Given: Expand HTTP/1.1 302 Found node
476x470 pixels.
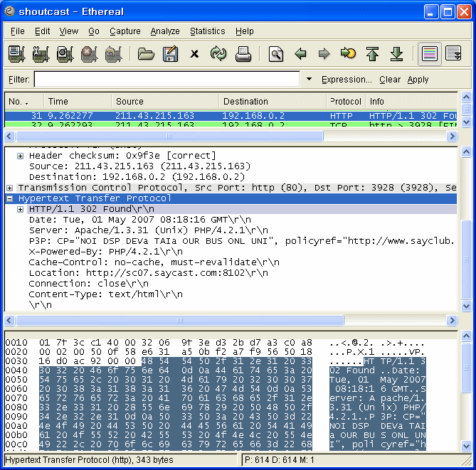Looking at the screenshot, I should pyautogui.click(x=21, y=209).
